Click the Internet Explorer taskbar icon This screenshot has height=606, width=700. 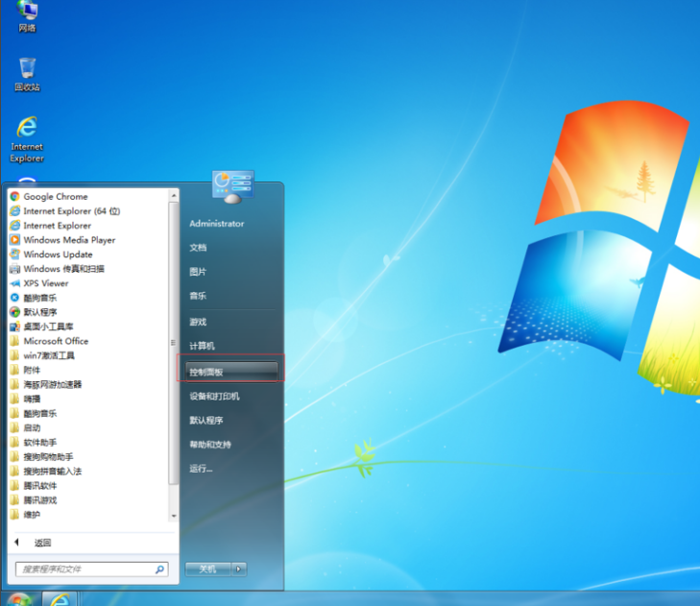(x=60, y=598)
